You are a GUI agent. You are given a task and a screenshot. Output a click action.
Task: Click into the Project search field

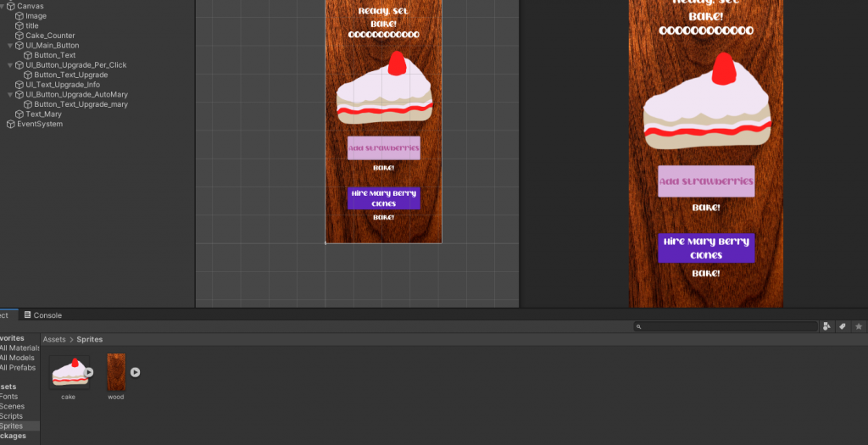coord(725,326)
